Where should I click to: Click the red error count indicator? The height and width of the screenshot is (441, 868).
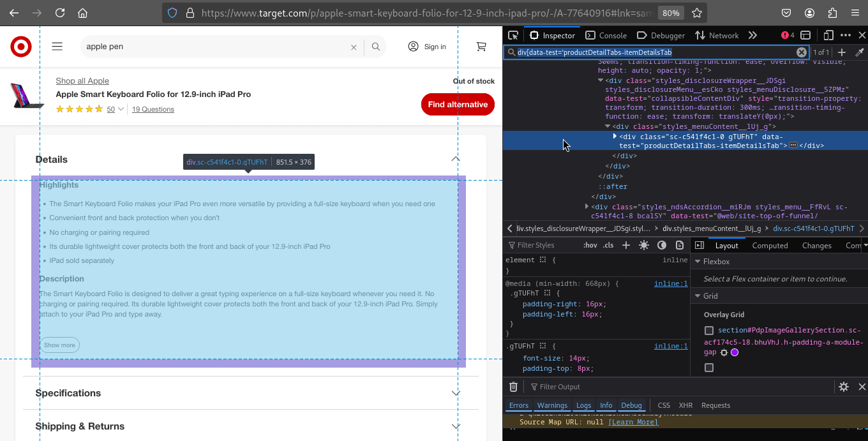tap(788, 35)
